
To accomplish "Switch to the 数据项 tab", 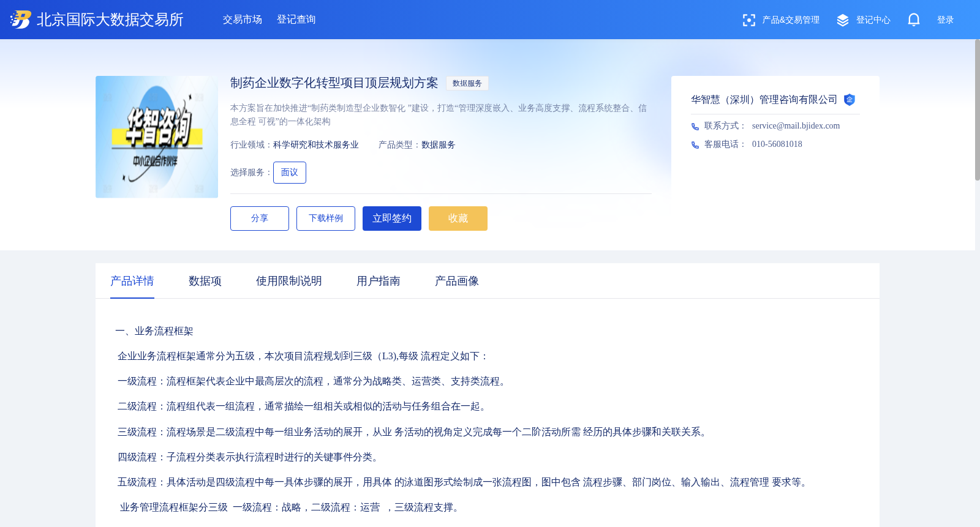I will click(x=205, y=281).
